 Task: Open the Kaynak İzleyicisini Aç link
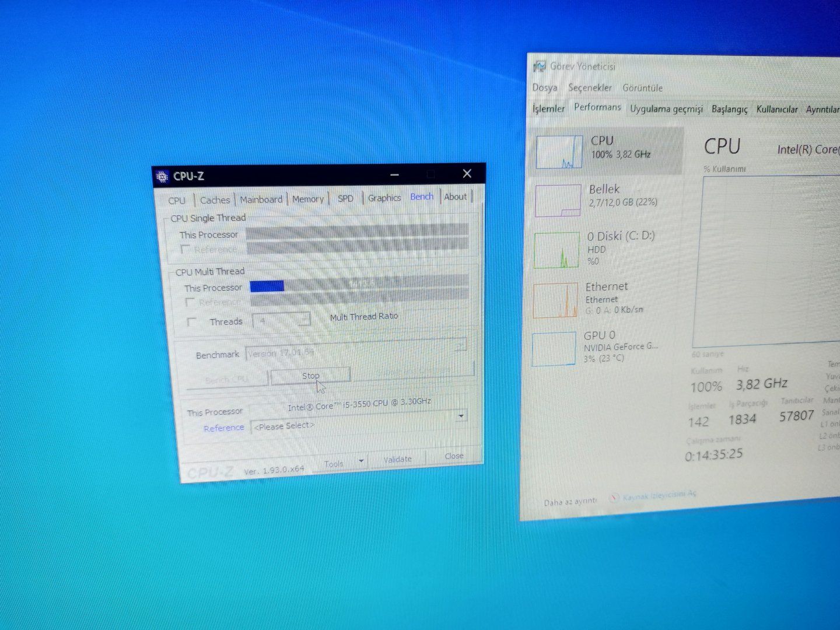point(659,495)
